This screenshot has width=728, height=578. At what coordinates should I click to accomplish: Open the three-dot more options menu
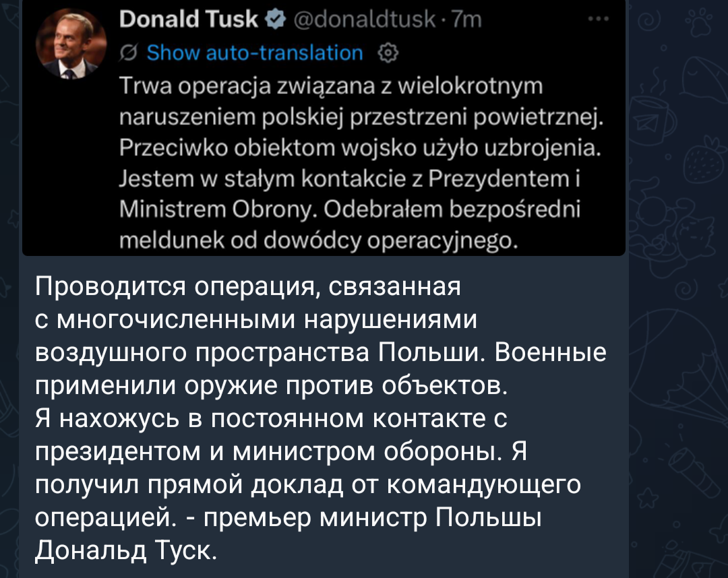(595, 20)
